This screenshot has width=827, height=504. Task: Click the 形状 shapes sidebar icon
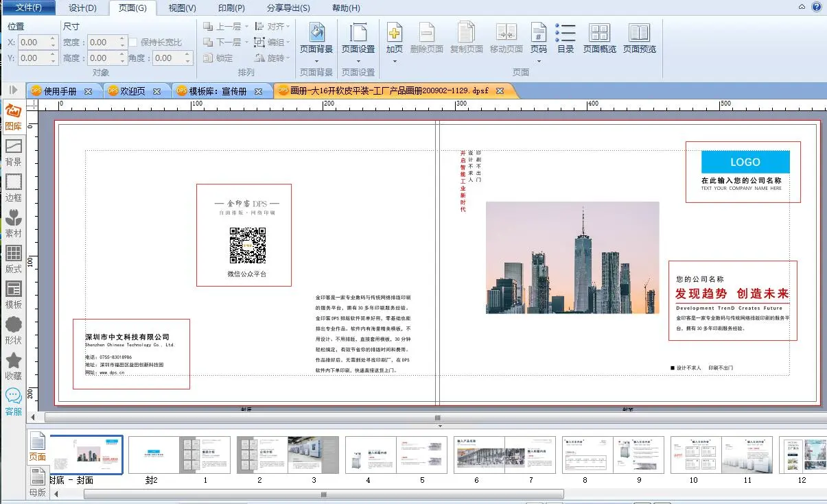(13, 331)
